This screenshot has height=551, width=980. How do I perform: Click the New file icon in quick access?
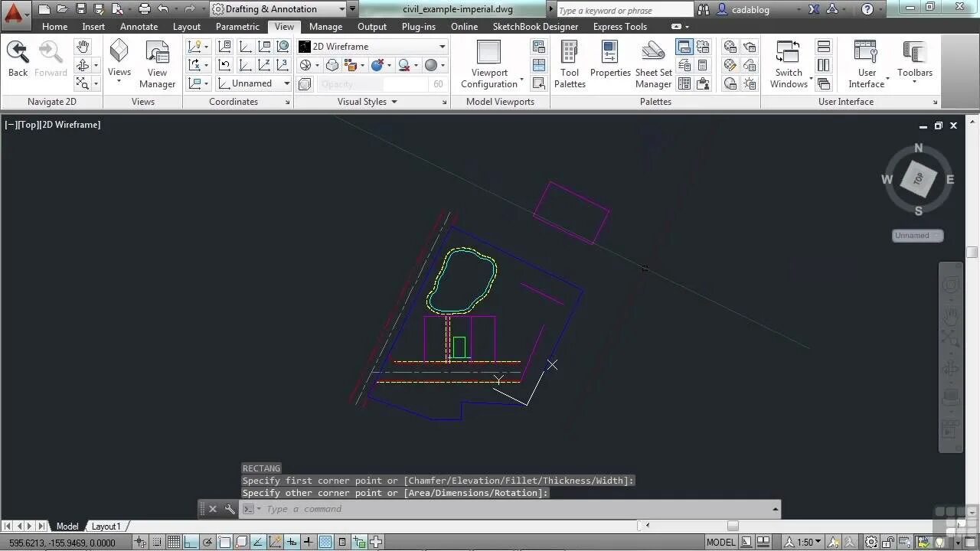[x=44, y=9]
